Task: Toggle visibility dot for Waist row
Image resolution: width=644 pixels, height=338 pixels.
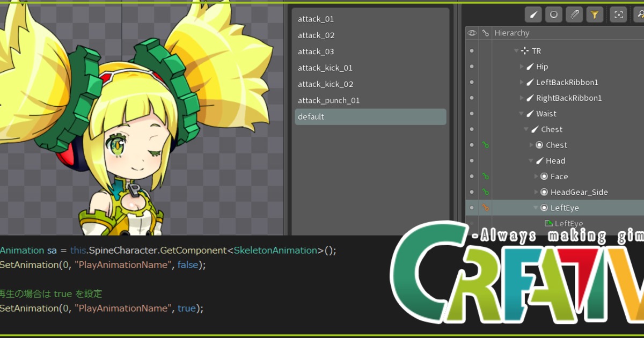Action: (x=472, y=114)
